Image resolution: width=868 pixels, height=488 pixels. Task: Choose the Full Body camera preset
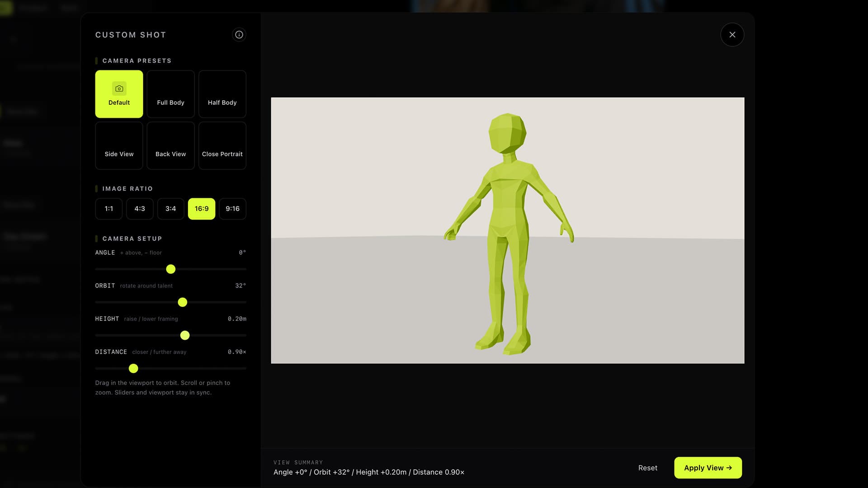(170, 94)
